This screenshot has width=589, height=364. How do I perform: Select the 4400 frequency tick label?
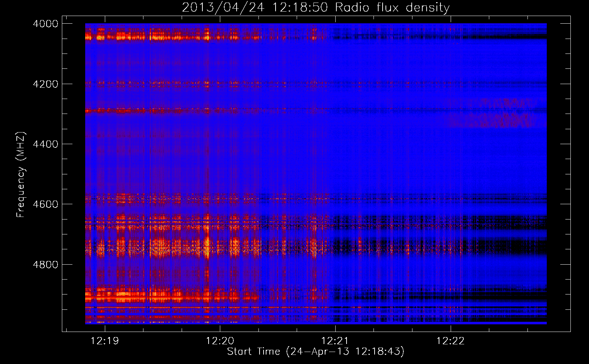click(46, 144)
